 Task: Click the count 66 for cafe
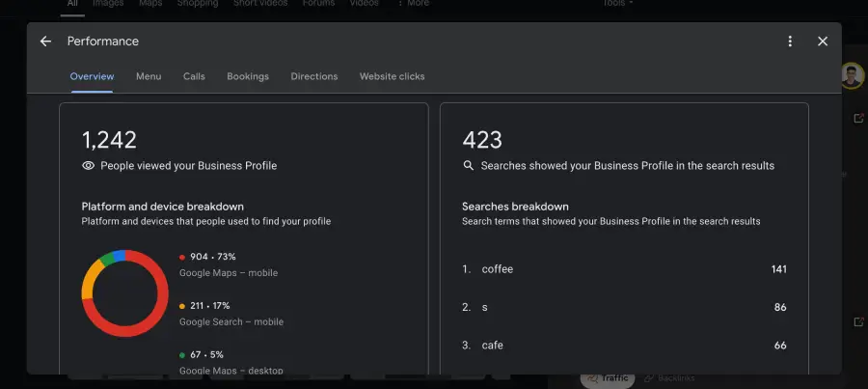[780, 346]
